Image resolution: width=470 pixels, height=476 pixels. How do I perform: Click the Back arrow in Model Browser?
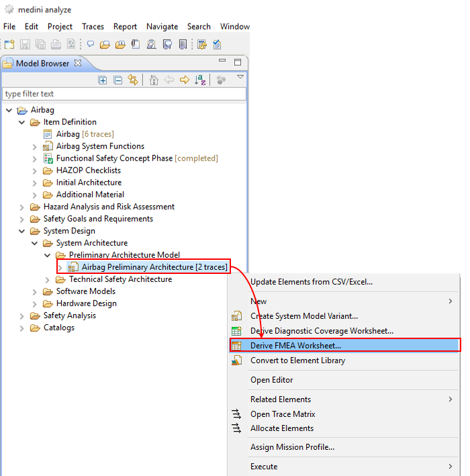[169, 80]
